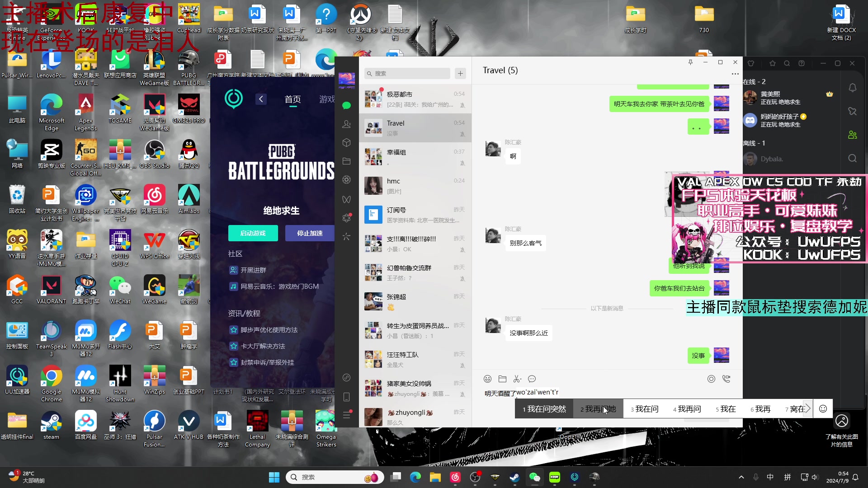Choose candidate 5 我在
The width and height of the screenshot is (868, 488).
pos(726,409)
